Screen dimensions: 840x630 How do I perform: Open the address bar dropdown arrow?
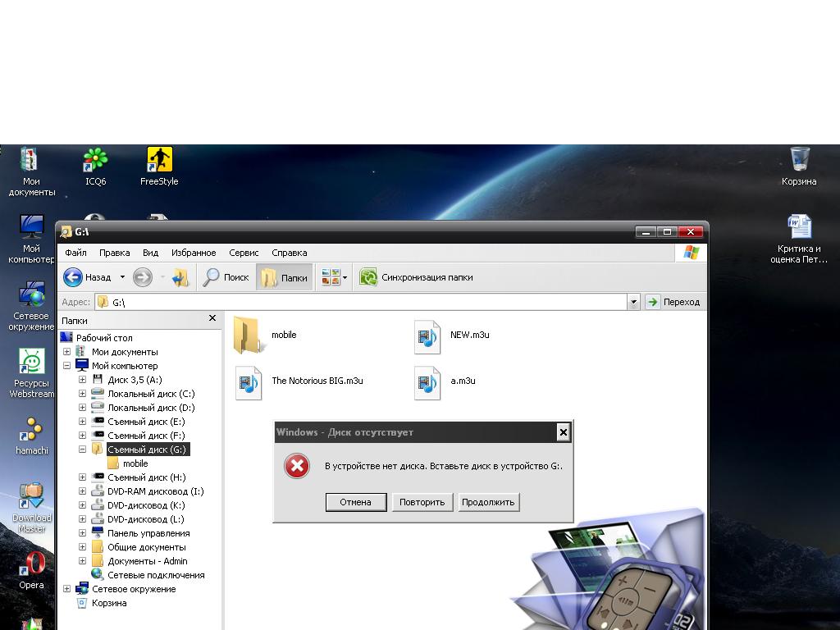tap(633, 302)
